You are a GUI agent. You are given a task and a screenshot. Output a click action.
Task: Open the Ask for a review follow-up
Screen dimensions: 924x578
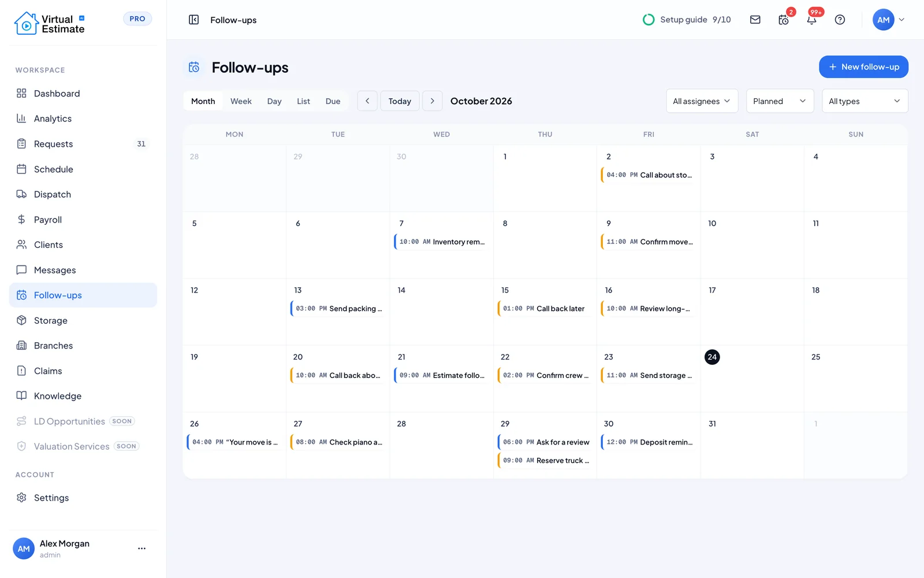coord(544,442)
